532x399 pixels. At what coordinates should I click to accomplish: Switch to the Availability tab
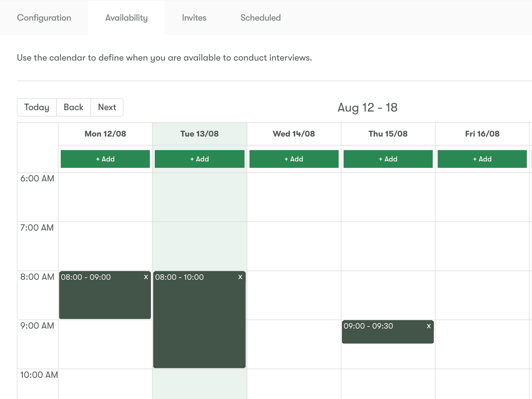[x=126, y=18]
